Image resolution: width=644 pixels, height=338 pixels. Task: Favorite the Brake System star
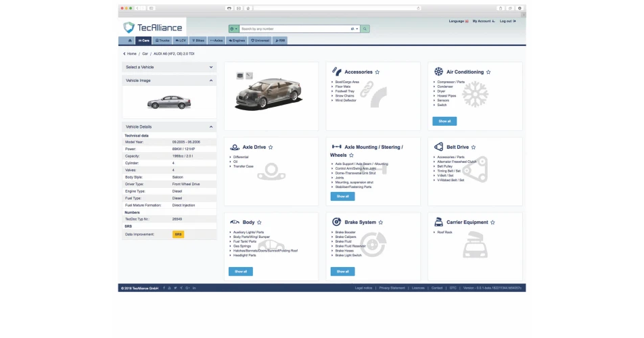(381, 222)
